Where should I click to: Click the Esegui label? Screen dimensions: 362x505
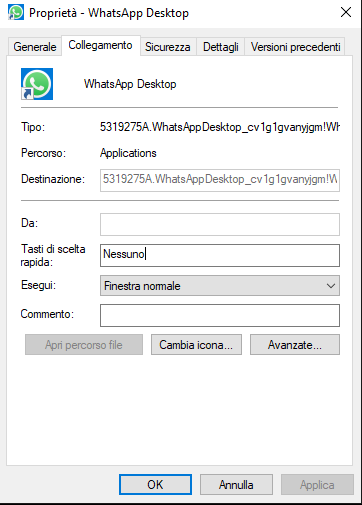(x=38, y=285)
